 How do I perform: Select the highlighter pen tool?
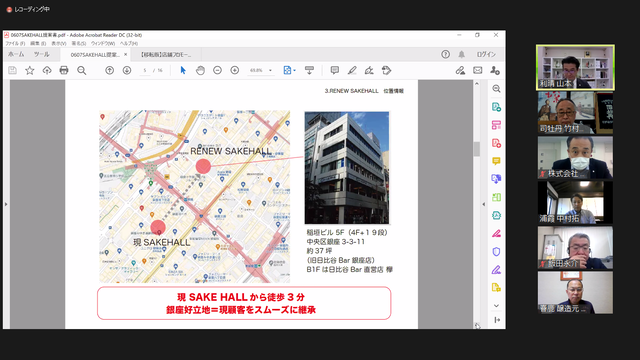coord(352,71)
